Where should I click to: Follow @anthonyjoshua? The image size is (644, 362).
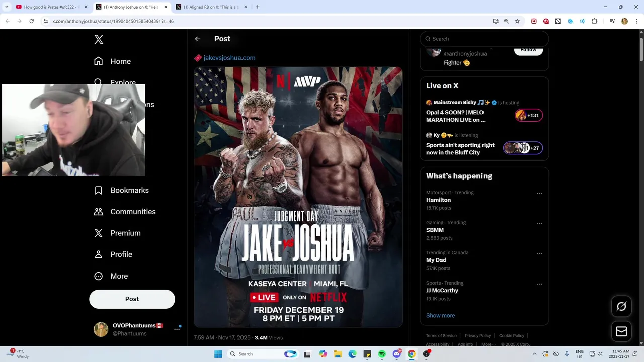click(x=528, y=50)
